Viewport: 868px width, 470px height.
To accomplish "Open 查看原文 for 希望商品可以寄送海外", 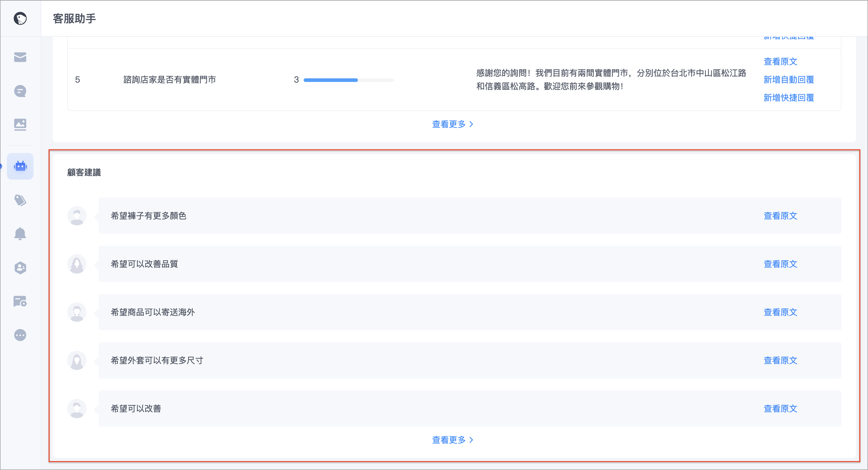I will tap(780, 312).
